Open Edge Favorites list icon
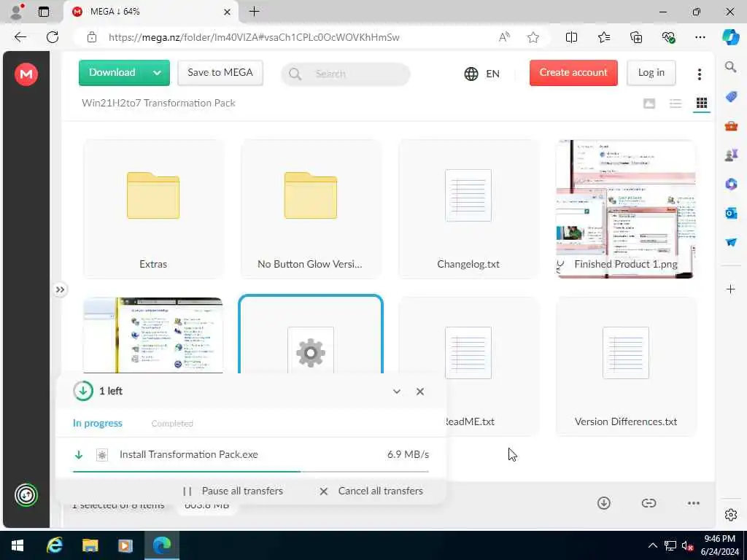The width and height of the screenshot is (747, 560). coord(603,37)
